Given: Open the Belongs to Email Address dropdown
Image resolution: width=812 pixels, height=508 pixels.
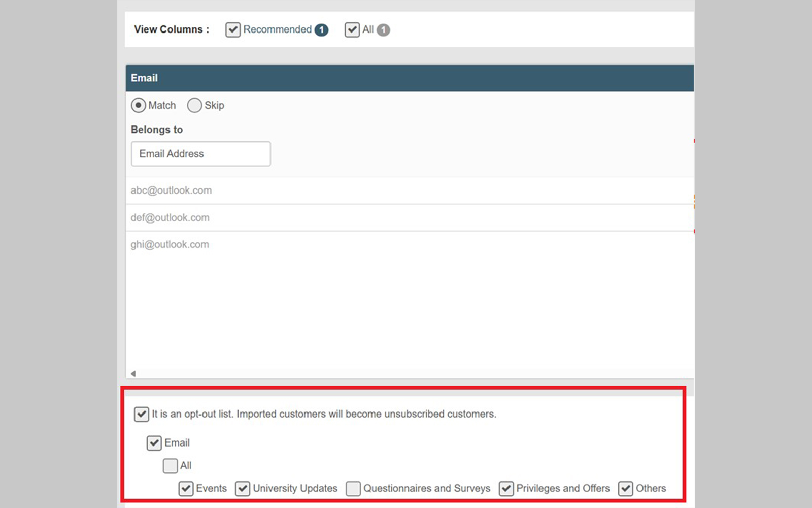Looking at the screenshot, I should [200, 154].
